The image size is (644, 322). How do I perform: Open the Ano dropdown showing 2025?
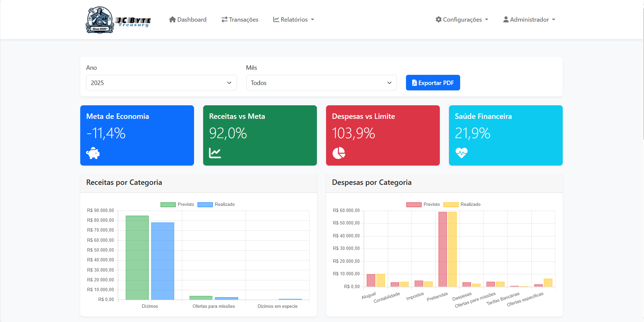click(x=161, y=83)
